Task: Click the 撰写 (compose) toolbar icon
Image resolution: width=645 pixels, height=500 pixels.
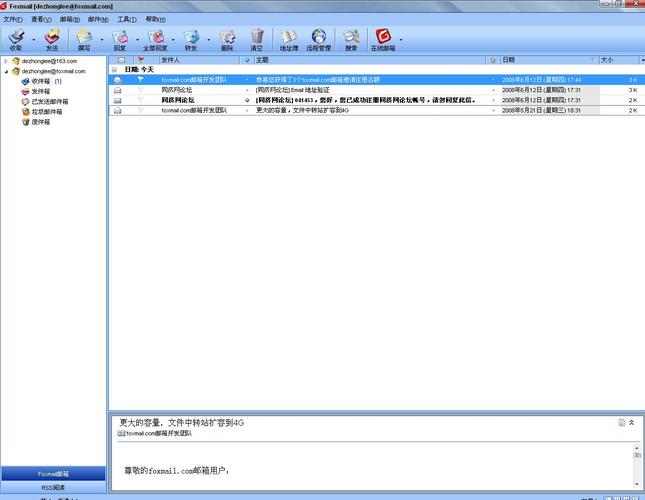Action: point(84,39)
